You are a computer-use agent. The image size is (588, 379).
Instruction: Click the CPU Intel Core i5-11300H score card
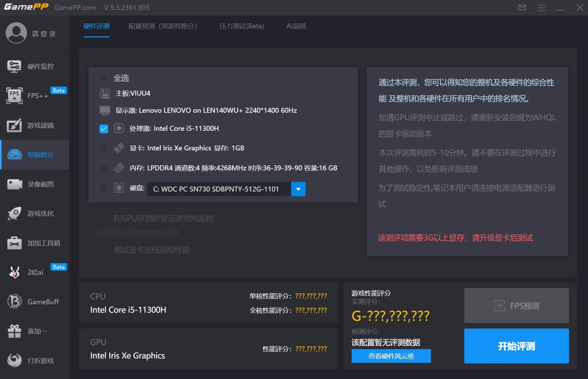209,303
